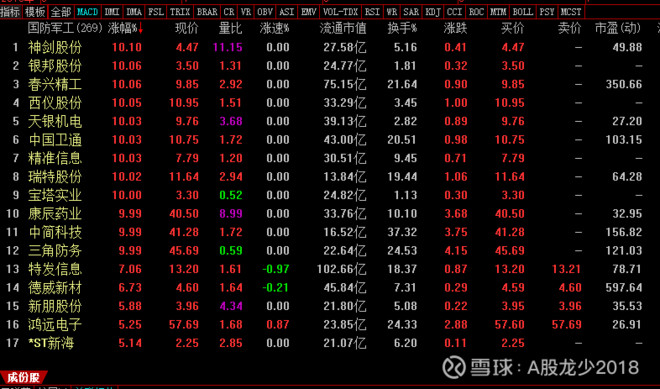
Task: Select the 中国卫通 stock row
Action: [330, 139]
